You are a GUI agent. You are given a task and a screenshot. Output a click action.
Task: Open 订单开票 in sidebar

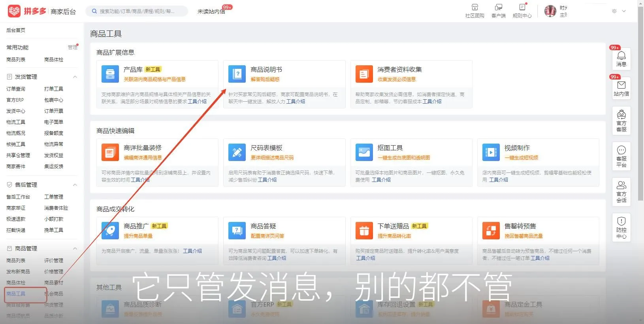(54, 111)
